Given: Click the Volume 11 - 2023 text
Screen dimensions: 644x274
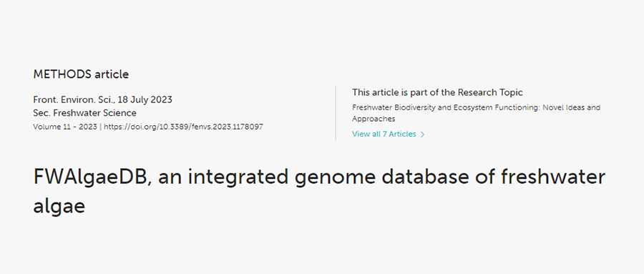Looking at the screenshot, I should pyautogui.click(x=65, y=127).
